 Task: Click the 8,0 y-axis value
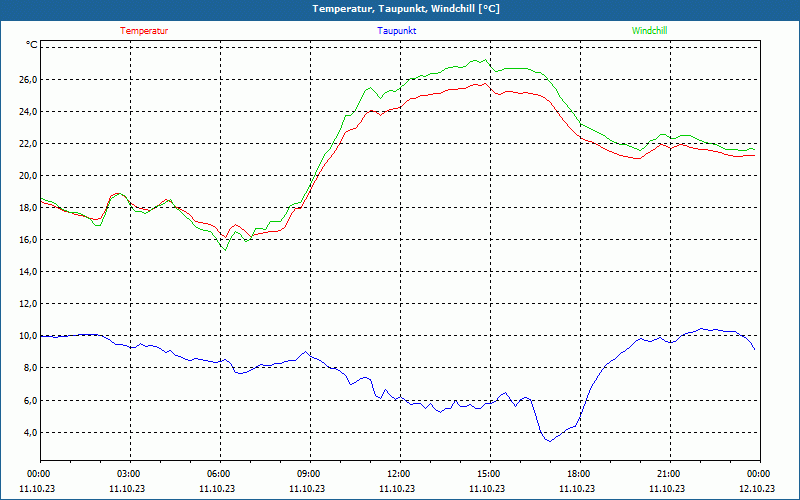pos(30,368)
